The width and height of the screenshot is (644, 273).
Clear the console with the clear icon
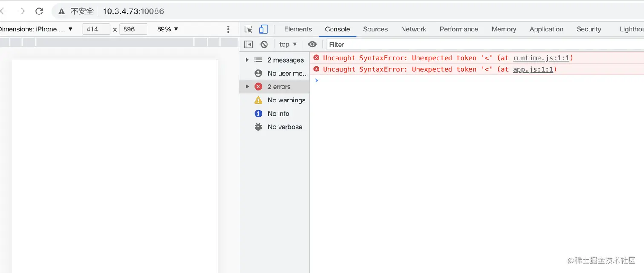click(264, 44)
